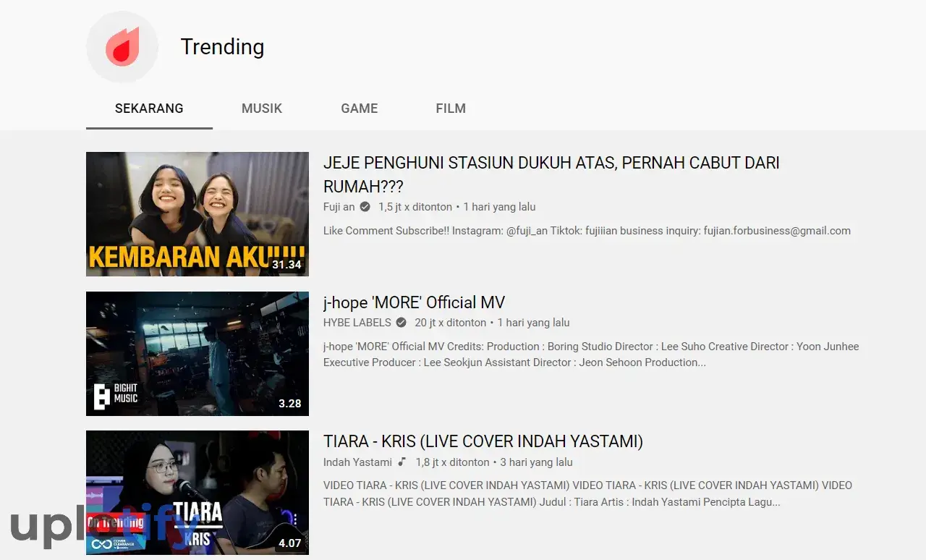Open the TIARA KRIS cover thumbnail
The width and height of the screenshot is (926, 560).
point(197,493)
